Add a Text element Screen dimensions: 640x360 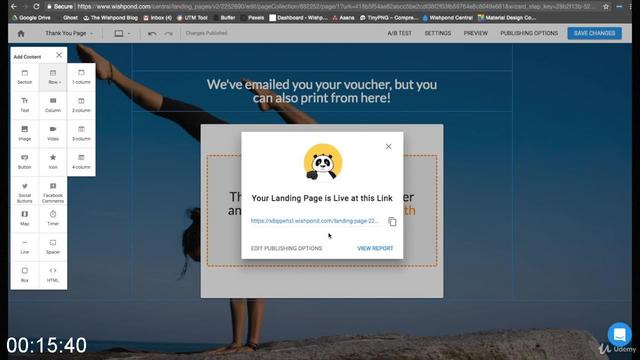pyautogui.click(x=24, y=105)
